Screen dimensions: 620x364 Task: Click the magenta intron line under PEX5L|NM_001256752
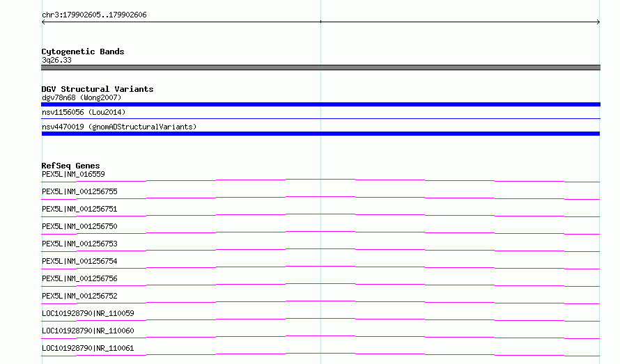pos(320,302)
